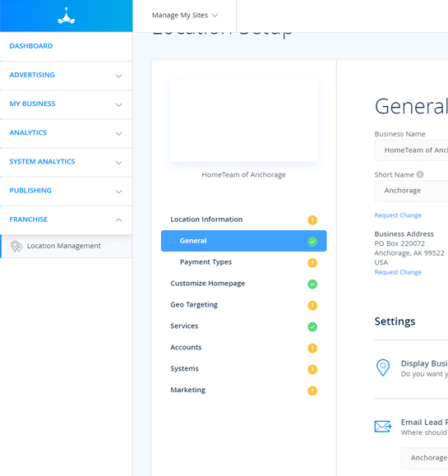Expand the My Business chevron
The height and width of the screenshot is (476, 448).
tap(118, 104)
